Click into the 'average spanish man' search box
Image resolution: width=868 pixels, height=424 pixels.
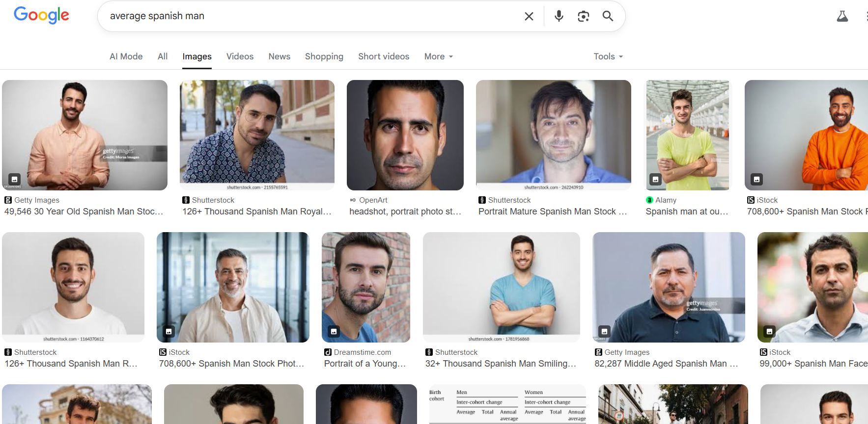[x=314, y=16]
